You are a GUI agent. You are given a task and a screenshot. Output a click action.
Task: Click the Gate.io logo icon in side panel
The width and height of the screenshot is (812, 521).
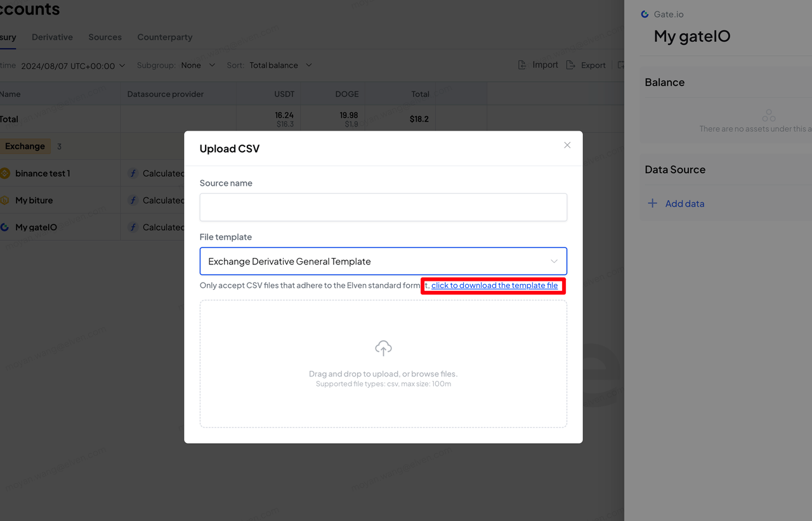point(645,14)
